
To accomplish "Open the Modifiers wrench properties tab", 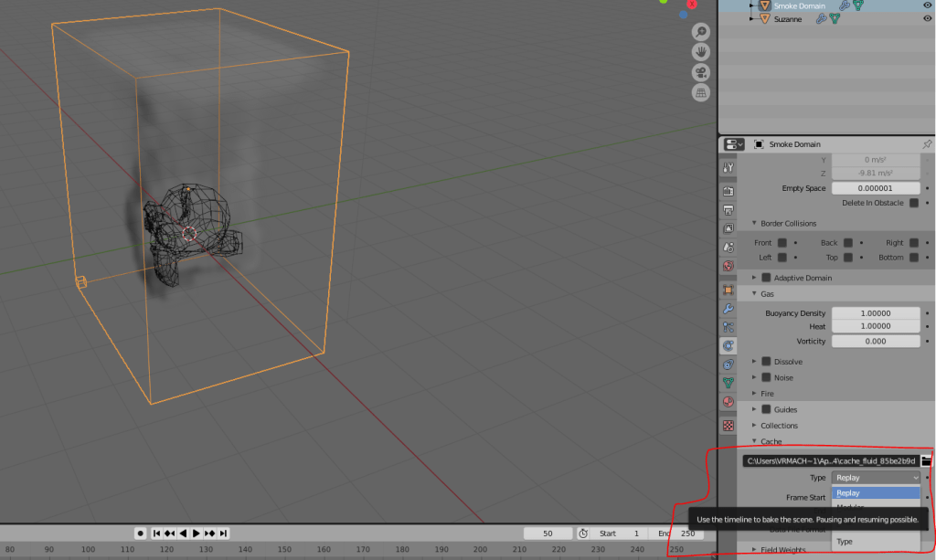I will click(729, 309).
